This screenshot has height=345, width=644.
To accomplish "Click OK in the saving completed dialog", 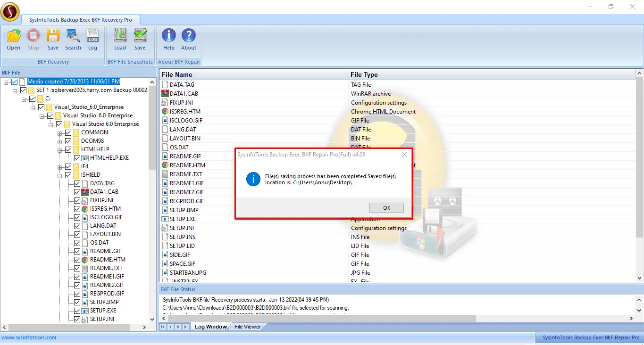I will click(x=386, y=208).
